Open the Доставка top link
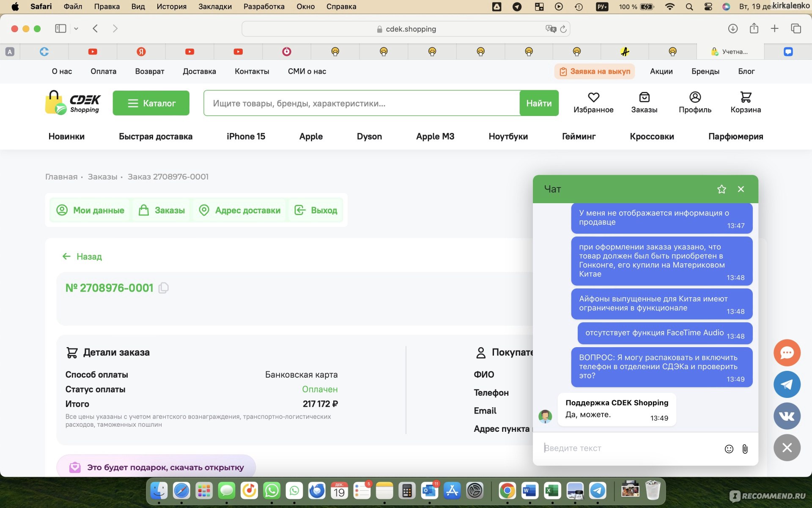The width and height of the screenshot is (812, 508). click(x=199, y=72)
